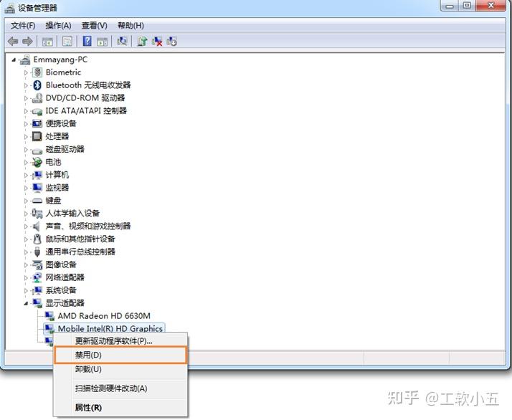Select the AMD Radeon HD 6630M label
Viewport: 512px width, 420px height.
pos(104,316)
